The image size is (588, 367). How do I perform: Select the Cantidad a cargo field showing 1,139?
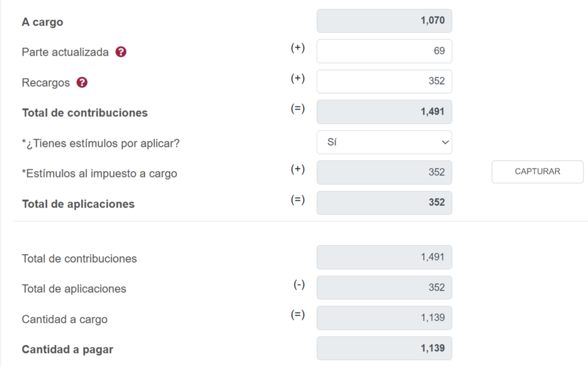point(384,318)
